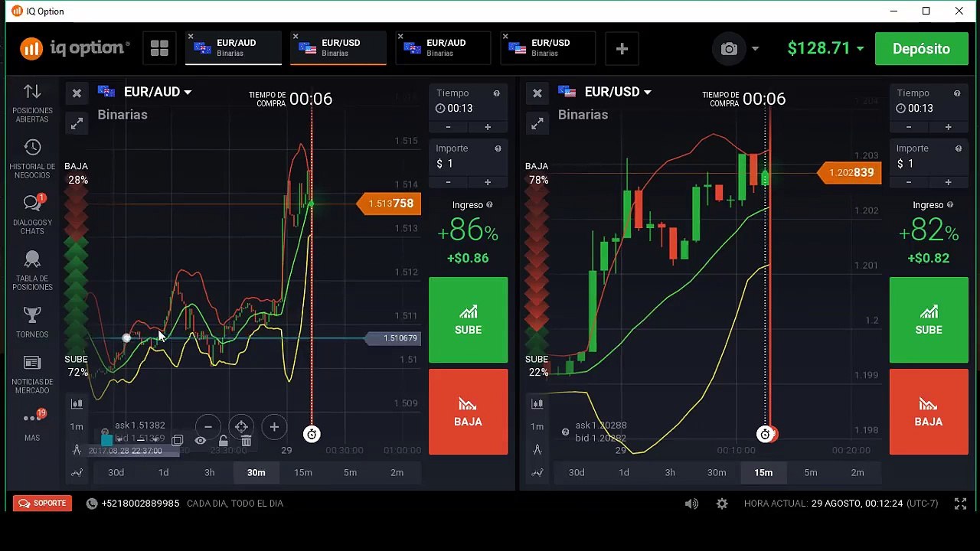Select the fourth tab, EUR/USD Binarias

point(548,48)
